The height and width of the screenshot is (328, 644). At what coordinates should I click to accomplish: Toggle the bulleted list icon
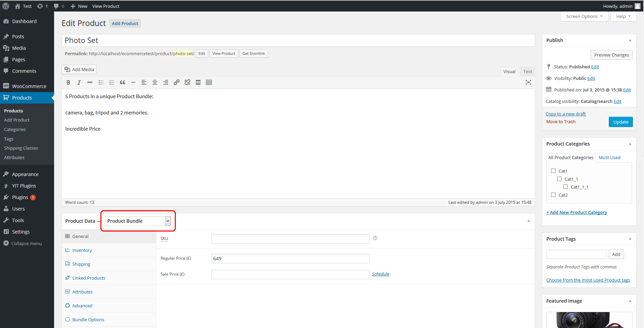point(101,82)
